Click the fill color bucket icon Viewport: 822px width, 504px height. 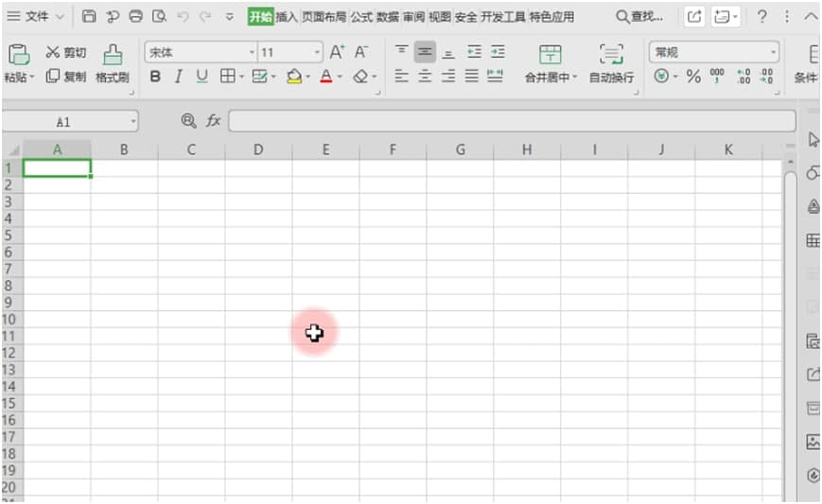(x=294, y=77)
